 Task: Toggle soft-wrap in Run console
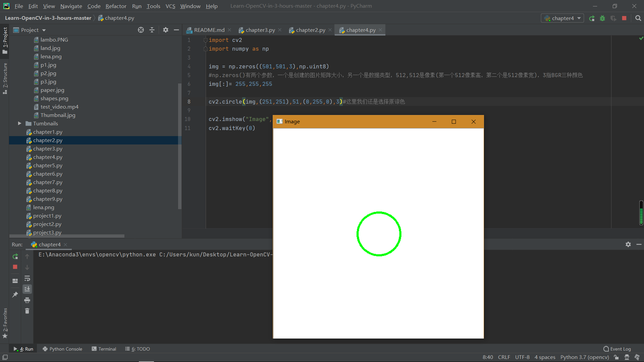pyautogui.click(x=27, y=278)
